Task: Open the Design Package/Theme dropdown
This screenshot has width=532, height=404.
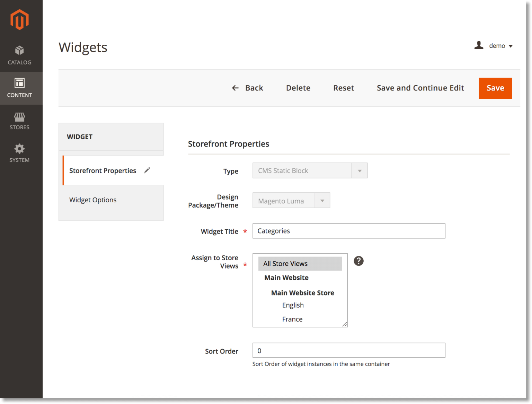Action: 322,200
